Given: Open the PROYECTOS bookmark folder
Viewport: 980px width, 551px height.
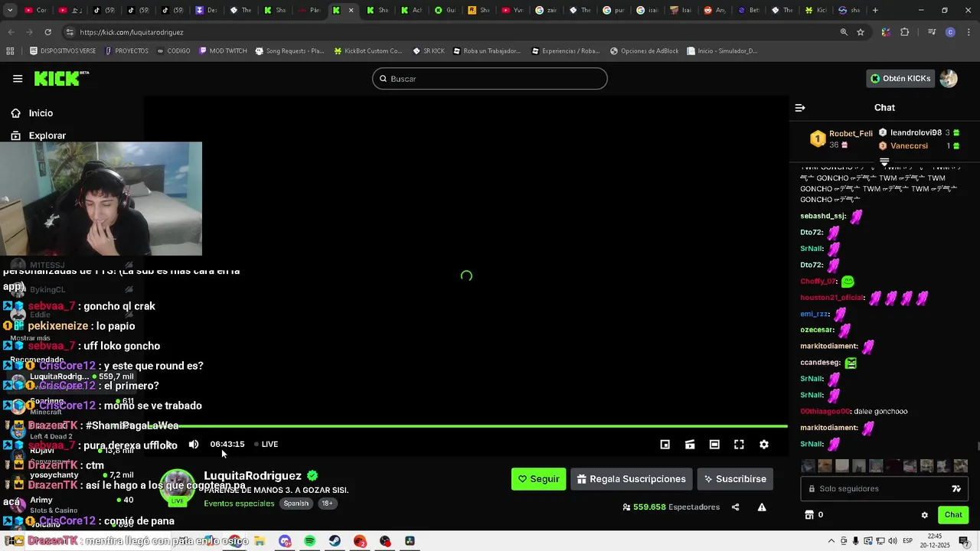Looking at the screenshot, I should [126, 51].
